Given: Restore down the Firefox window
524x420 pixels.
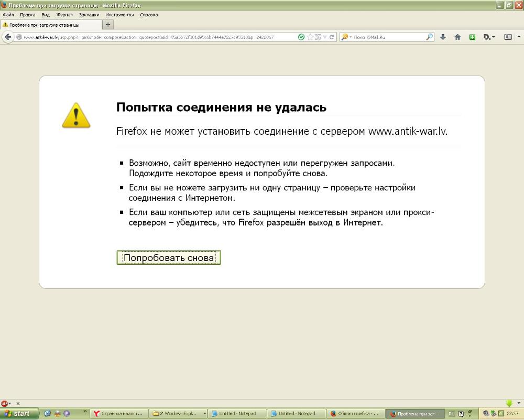Looking at the screenshot, I should pyautogui.click(x=509, y=5).
